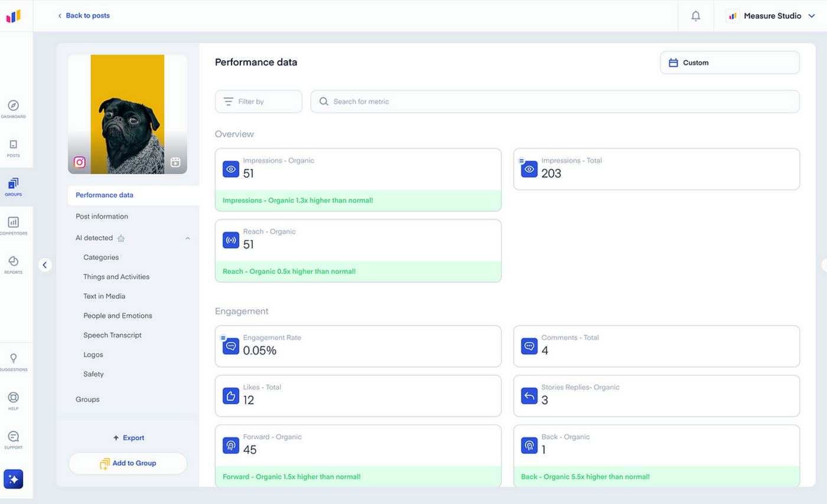Go back to posts
827x504 pixels.
pos(83,16)
